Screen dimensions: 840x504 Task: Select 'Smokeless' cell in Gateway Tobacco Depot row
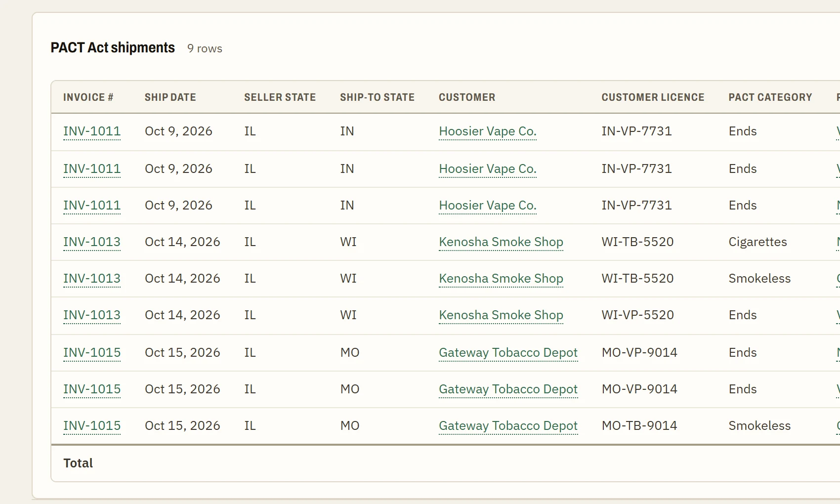tap(759, 426)
